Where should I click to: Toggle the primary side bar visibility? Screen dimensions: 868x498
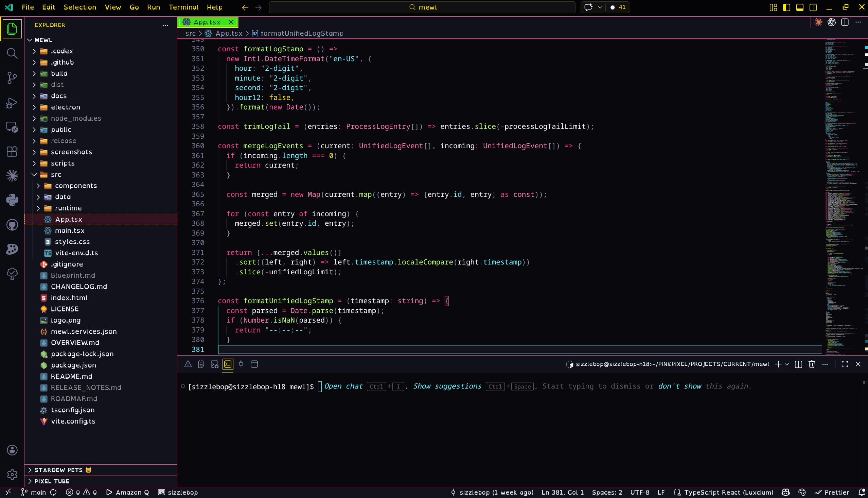787,7
